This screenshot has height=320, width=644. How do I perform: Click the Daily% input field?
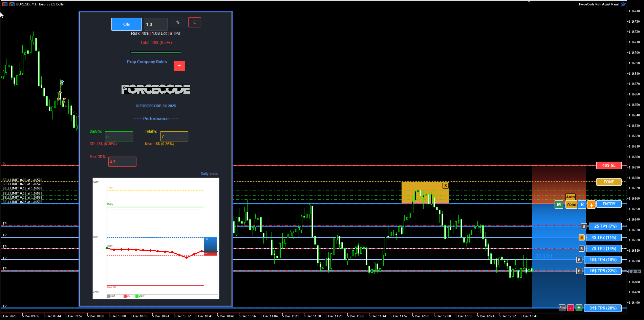[119, 136]
